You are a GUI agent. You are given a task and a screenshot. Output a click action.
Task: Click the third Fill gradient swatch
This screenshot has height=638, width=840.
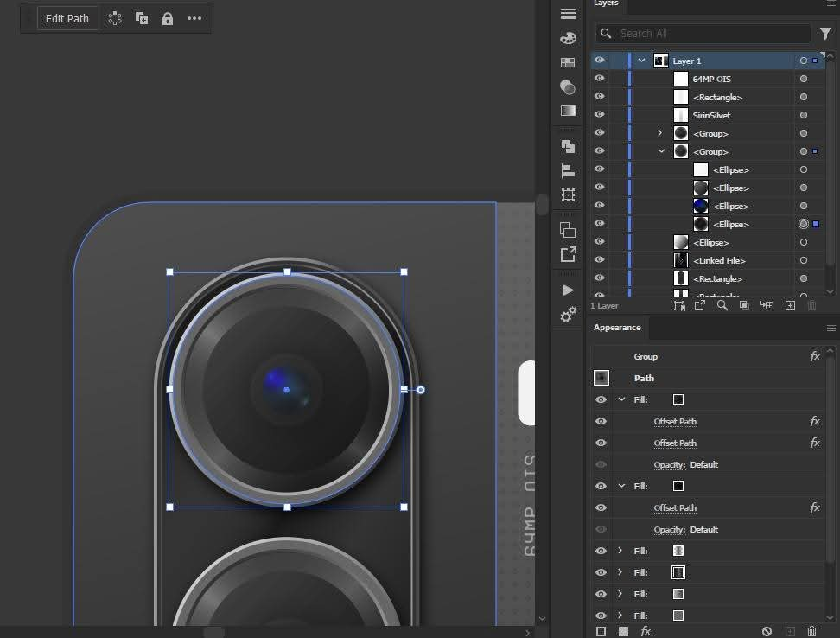point(678,551)
